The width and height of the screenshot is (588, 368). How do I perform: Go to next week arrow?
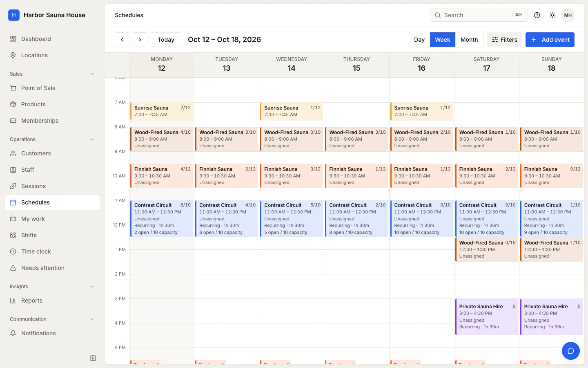pos(140,40)
